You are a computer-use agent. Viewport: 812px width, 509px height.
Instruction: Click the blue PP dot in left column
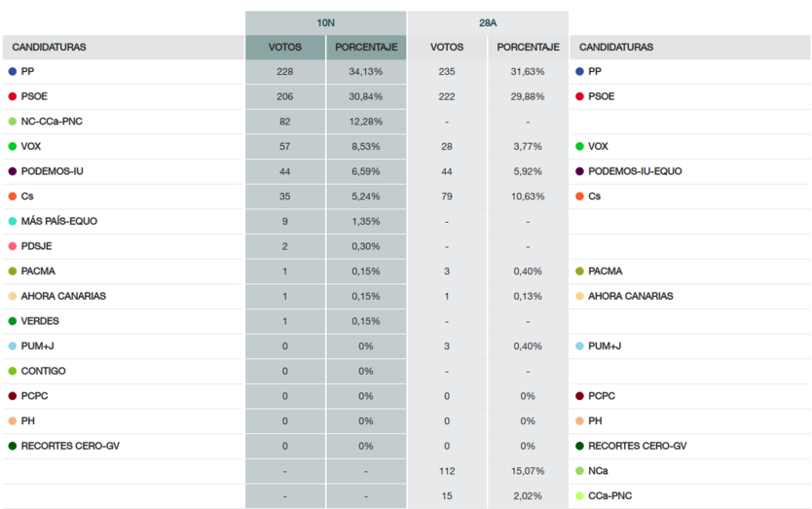click(x=12, y=72)
